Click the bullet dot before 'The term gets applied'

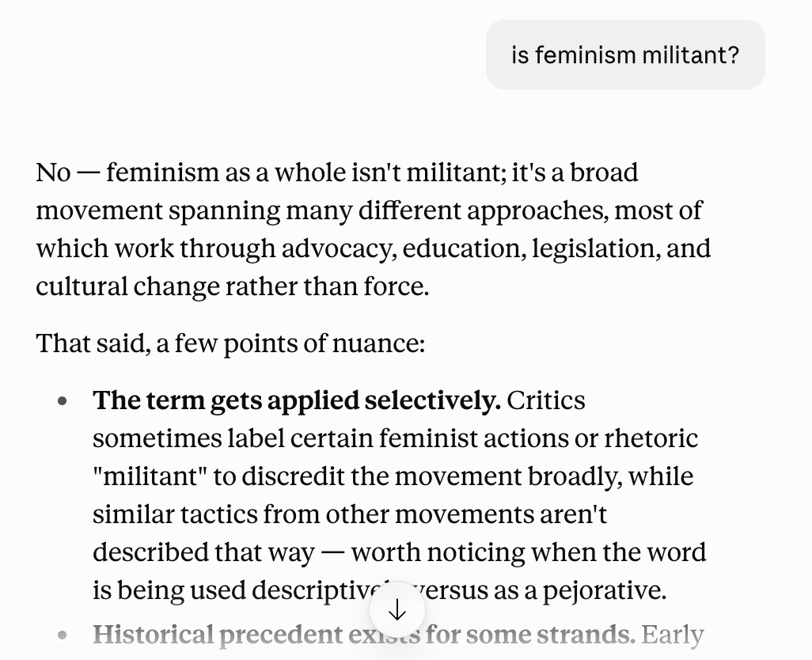click(x=63, y=401)
